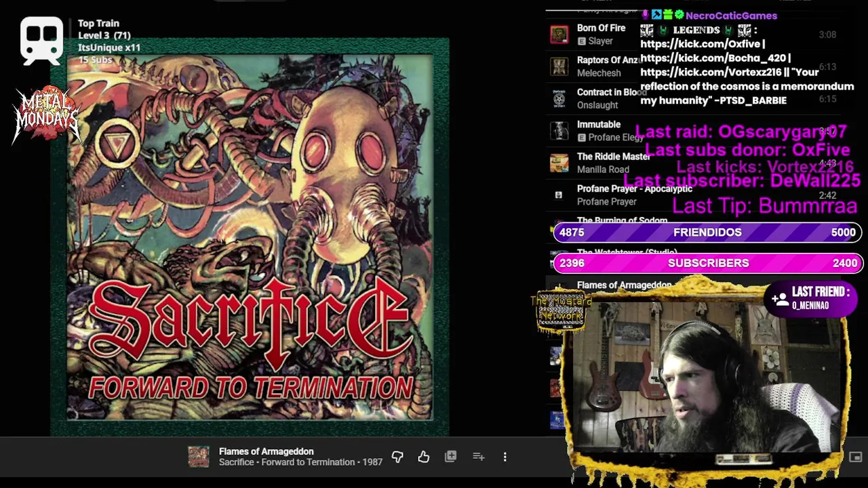Open the miniplayer icon at bottom right
This screenshot has height=488, width=868.
[856, 457]
